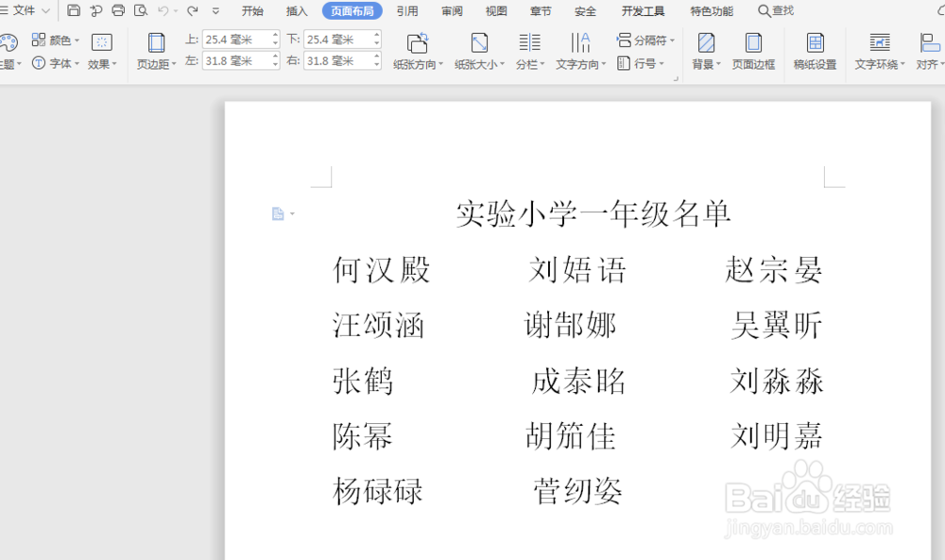Open the 开发工具 tab
The image size is (945, 560).
pyautogui.click(x=643, y=10)
